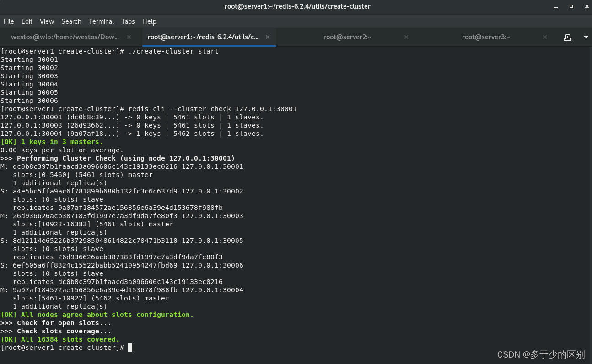The width and height of the screenshot is (592, 364).
Task: Click '0.00 keys per slot on average.'
Action: tap(62, 150)
